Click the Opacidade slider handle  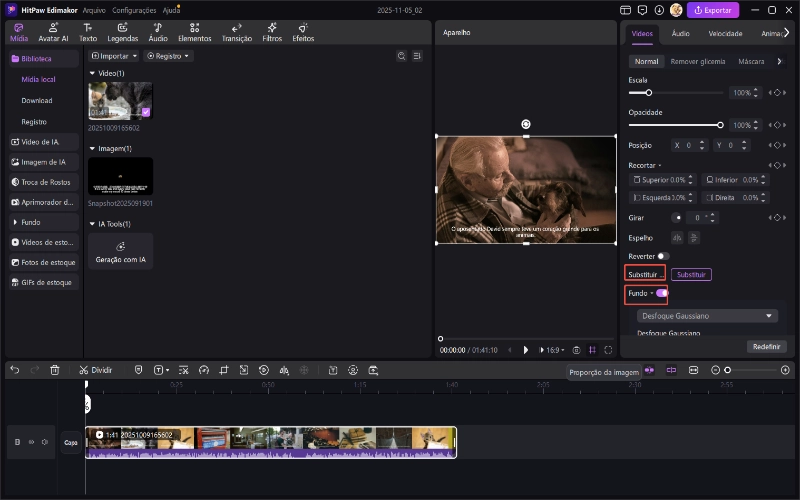(720, 125)
